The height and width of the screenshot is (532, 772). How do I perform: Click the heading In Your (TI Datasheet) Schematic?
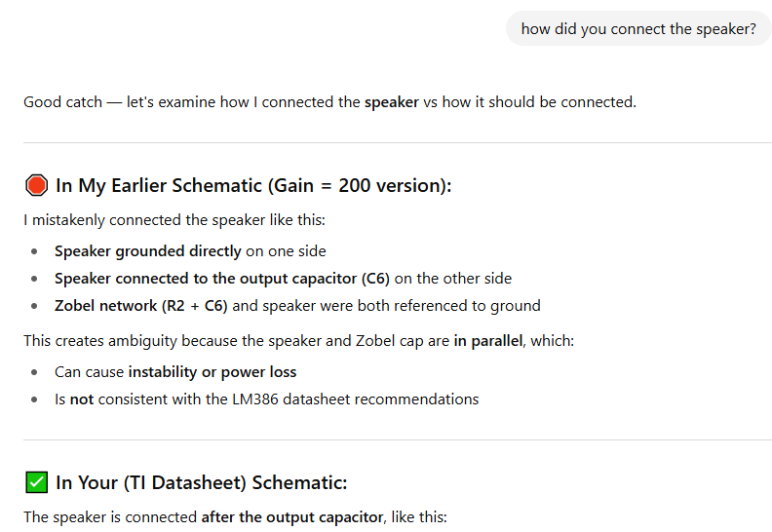202,482
